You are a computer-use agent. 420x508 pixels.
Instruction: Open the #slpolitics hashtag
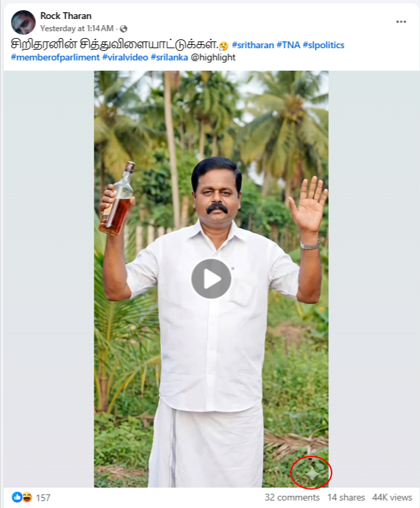[x=323, y=45]
